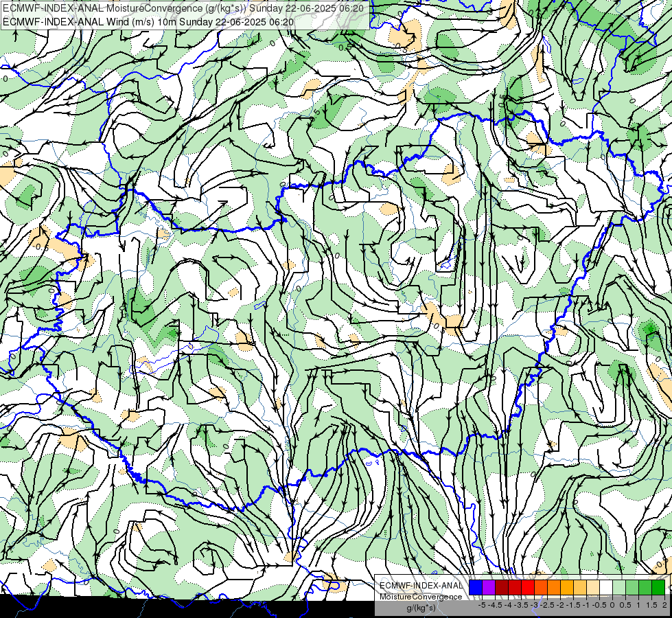Pick the swatch between -2 and -1.5

(x=567, y=588)
